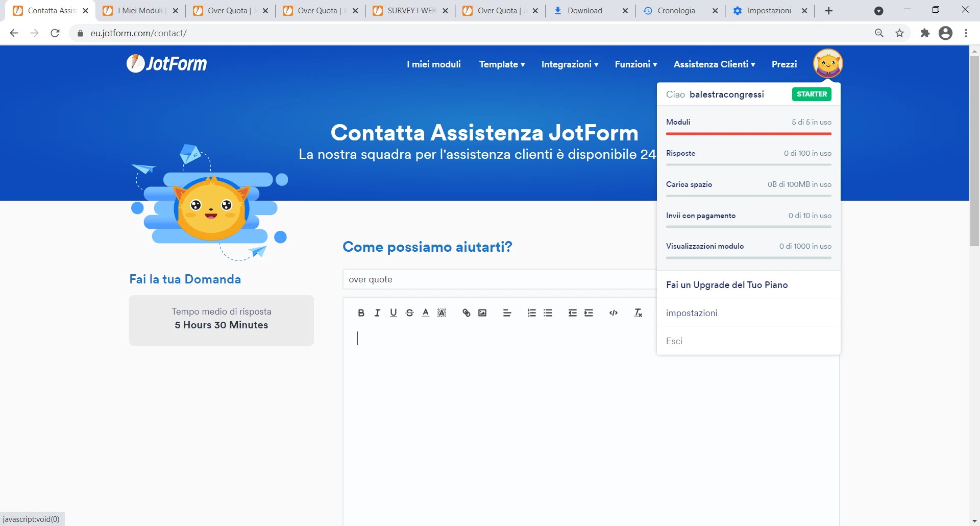Viewport: 980px width, 526px height.
Task: Open the Cronologia browser tab
Action: coord(676,10)
